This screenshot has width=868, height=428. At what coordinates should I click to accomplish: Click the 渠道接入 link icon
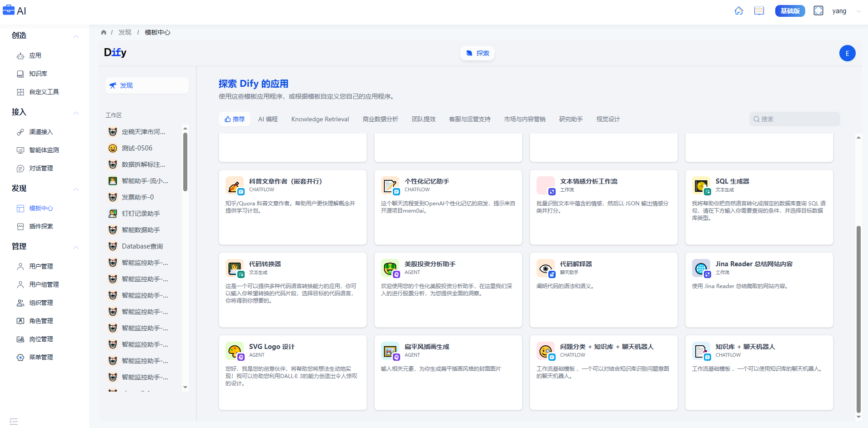[20, 132]
